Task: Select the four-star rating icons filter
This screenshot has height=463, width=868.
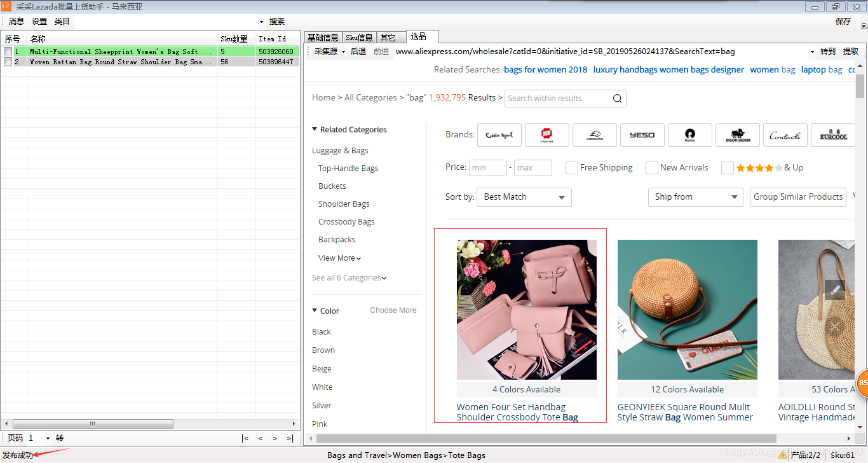Action: [759, 168]
